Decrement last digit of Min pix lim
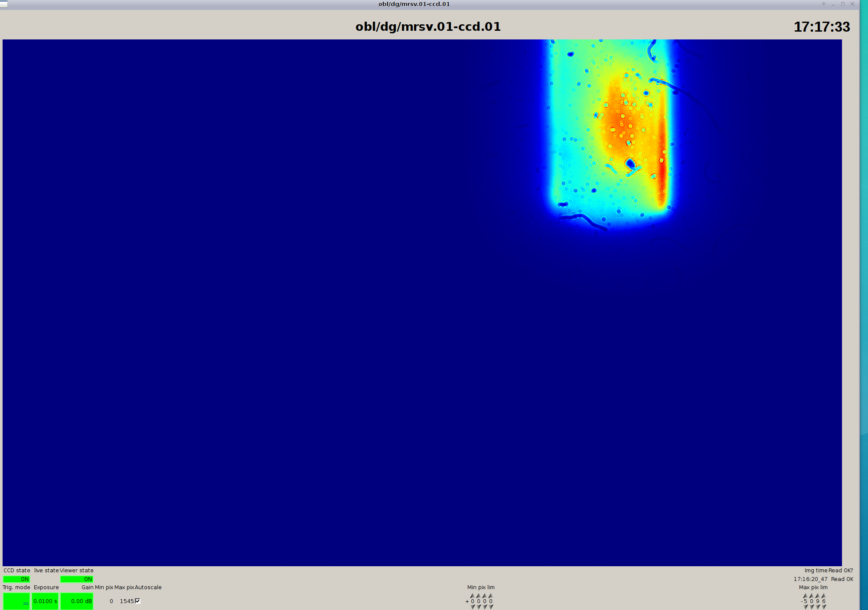The width and height of the screenshot is (868, 610). tap(491, 607)
